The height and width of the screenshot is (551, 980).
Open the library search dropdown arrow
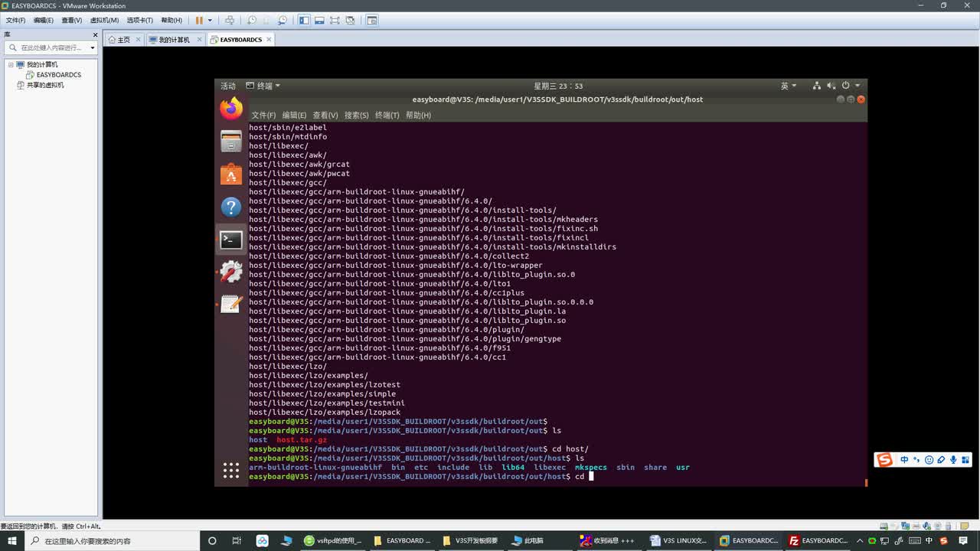pyautogui.click(x=93, y=47)
